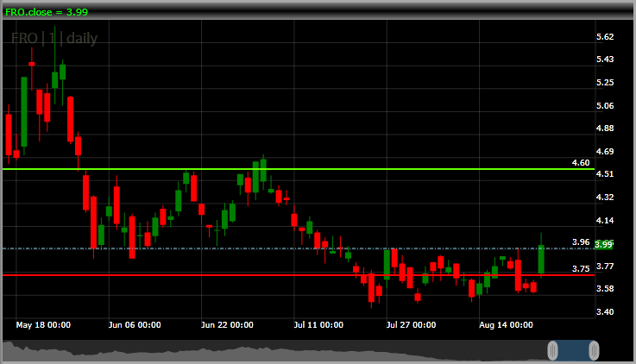Click the green 3.99 current price tag
Screen dimensions: 636x364
(603, 244)
